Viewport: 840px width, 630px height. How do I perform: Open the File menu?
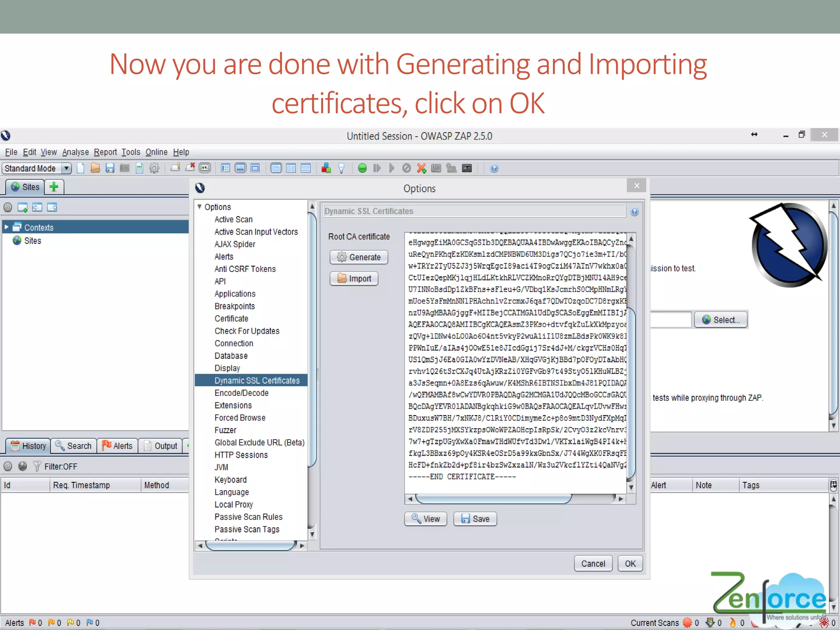click(x=11, y=152)
